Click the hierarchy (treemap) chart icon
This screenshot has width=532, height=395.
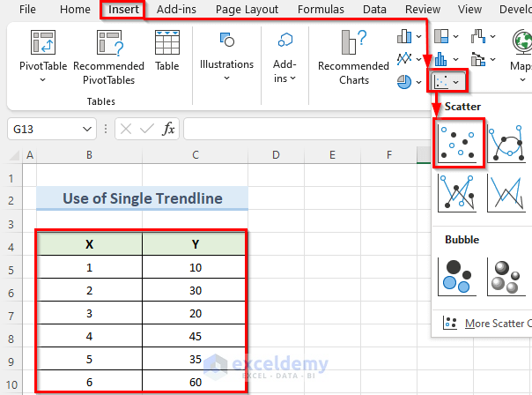click(441, 36)
